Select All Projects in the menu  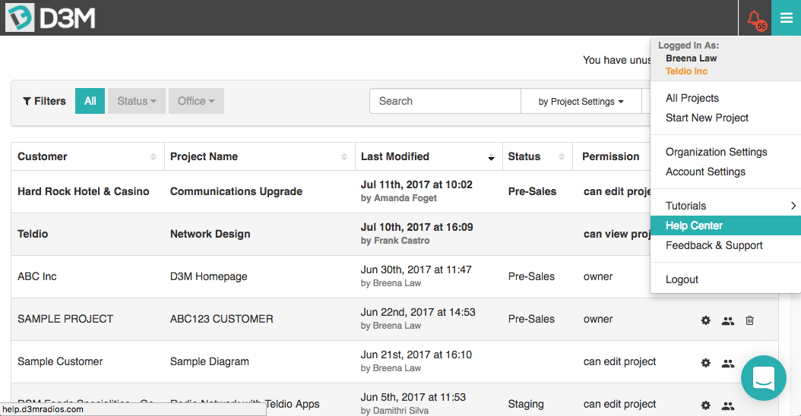click(692, 98)
